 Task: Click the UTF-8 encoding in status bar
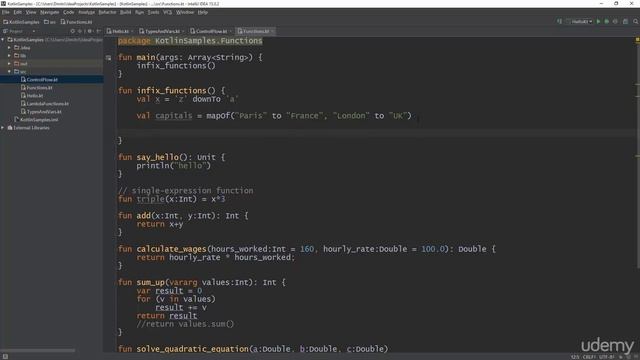tap(606, 357)
